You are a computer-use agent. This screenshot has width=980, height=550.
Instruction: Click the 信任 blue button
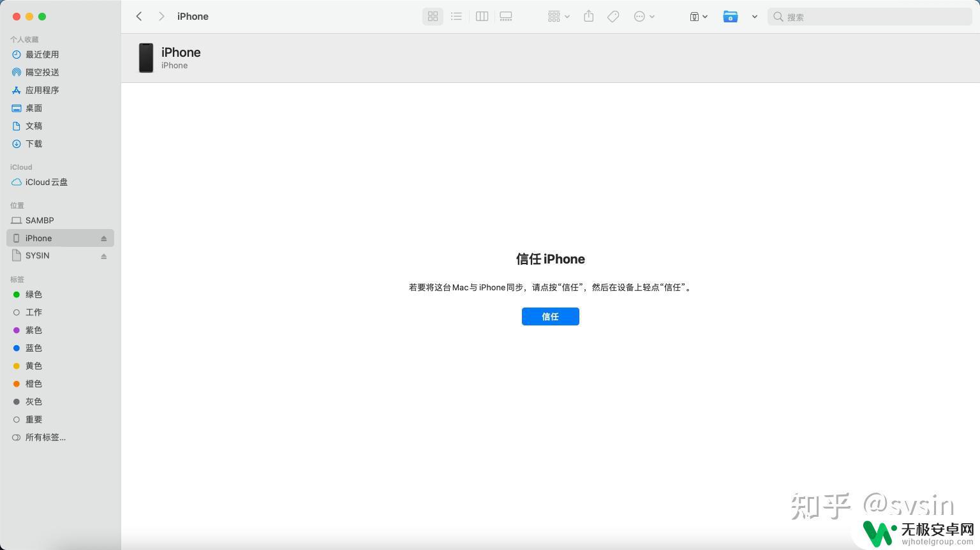(551, 316)
